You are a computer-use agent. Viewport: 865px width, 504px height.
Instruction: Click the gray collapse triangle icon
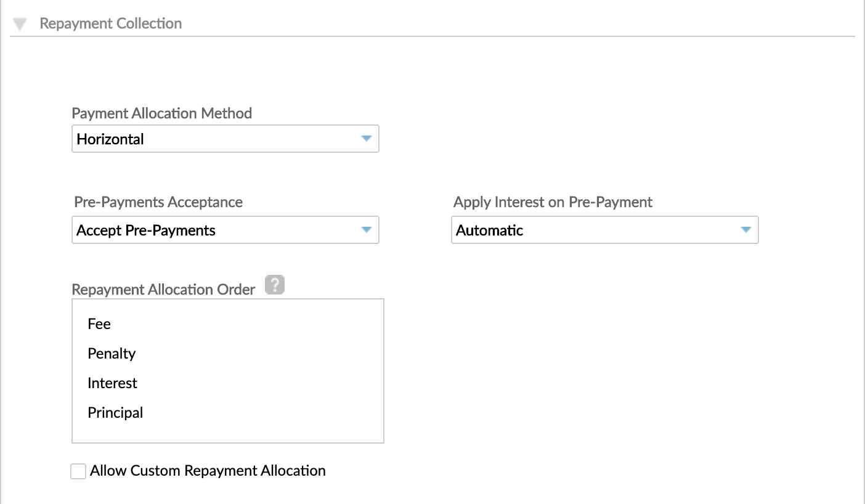[x=20, y=23]
